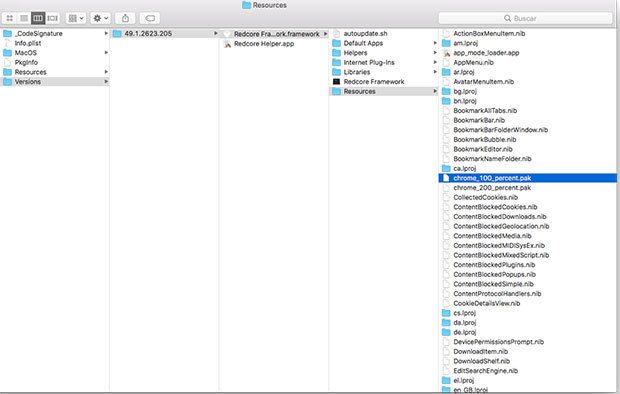Select column view toolbar button
This screenshot has width=620, height=394.
[38, 18]
